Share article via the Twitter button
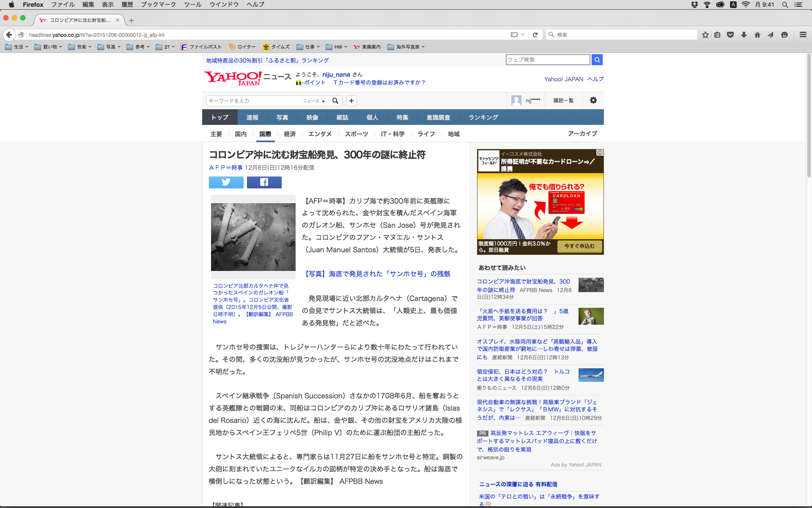The width and height of the screenshot is (812, 508). click(226, 182)
